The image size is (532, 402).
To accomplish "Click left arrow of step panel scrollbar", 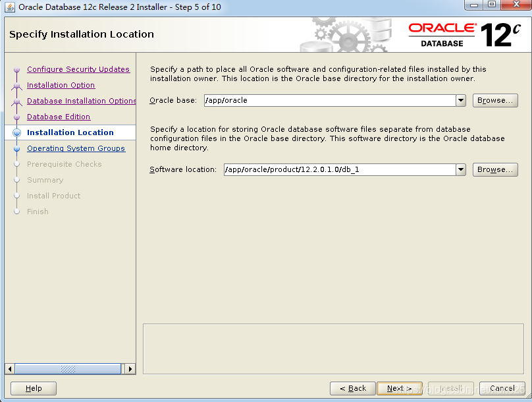I will 10,369.
